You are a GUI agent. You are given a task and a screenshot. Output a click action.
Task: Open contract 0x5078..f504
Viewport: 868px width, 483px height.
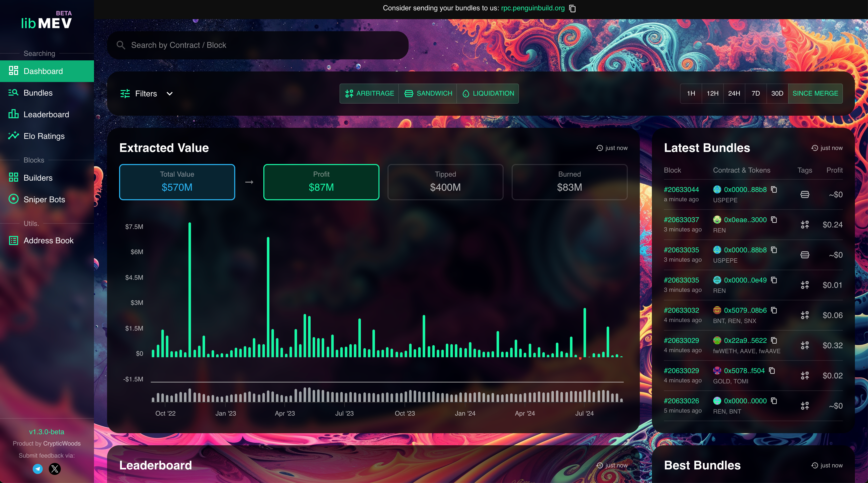click(x=744, y=371)
